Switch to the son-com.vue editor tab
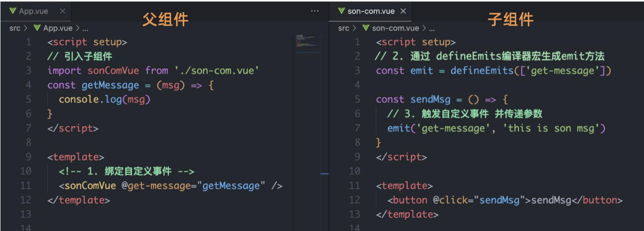This screenshot has width=644, height=231. [371, 11]
